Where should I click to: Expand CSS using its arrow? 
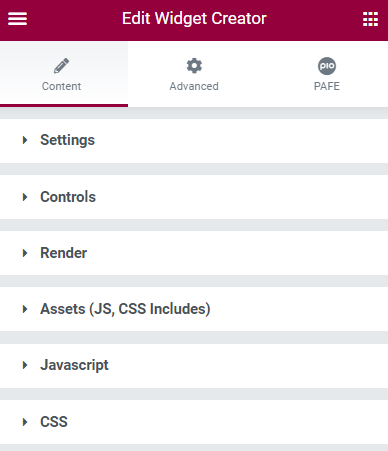coord(25,422)
